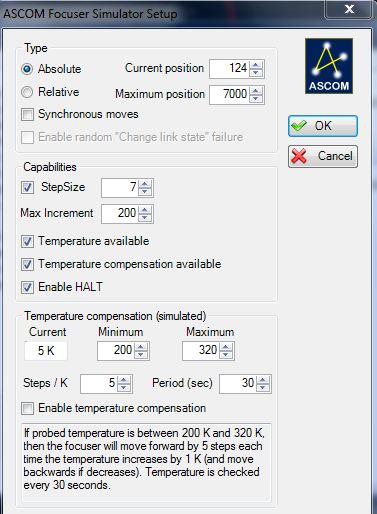The image size is (377, 514).
Task: Toggle Temperature available checkbox
Action: [x=27, y=241]
